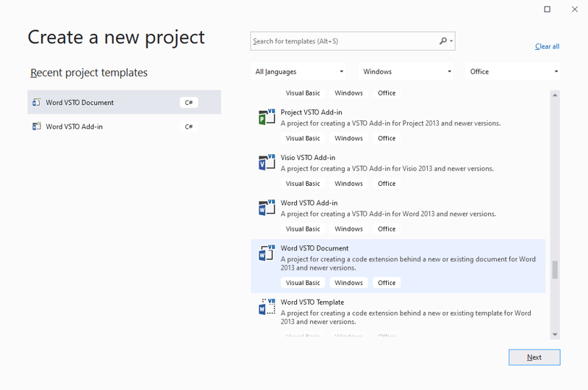588x390 pixels.
Task: Open the Office project type dropdown
Action: click(x=512, y=71)
